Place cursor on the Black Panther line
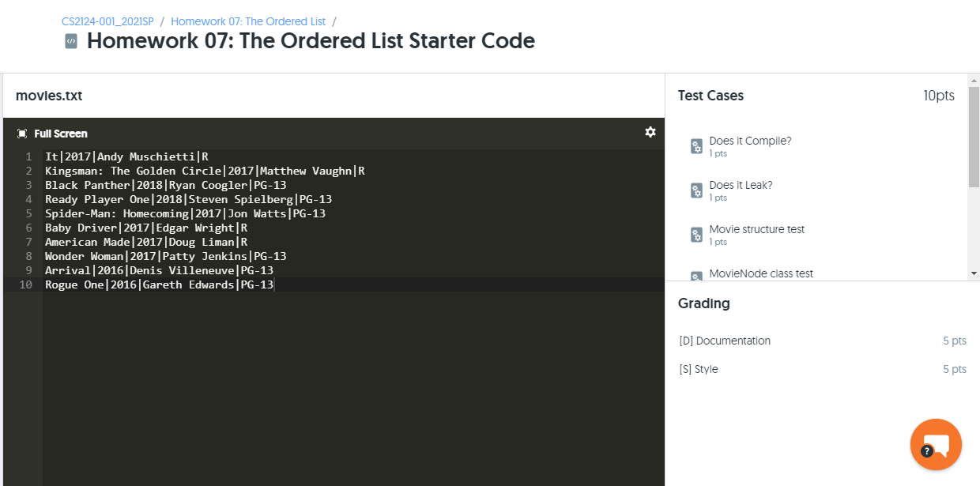Screen dimensions: 980x486 [x=165, y=185]
